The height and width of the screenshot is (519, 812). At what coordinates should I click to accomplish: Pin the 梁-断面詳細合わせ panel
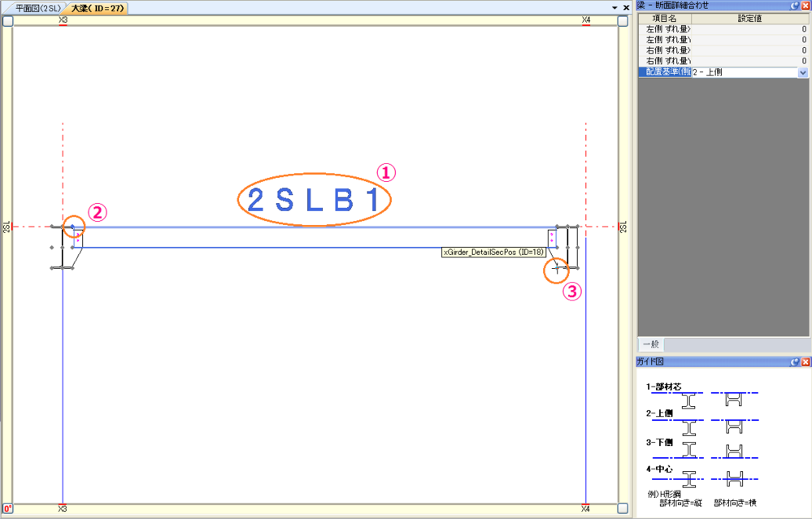coord(795,6)
